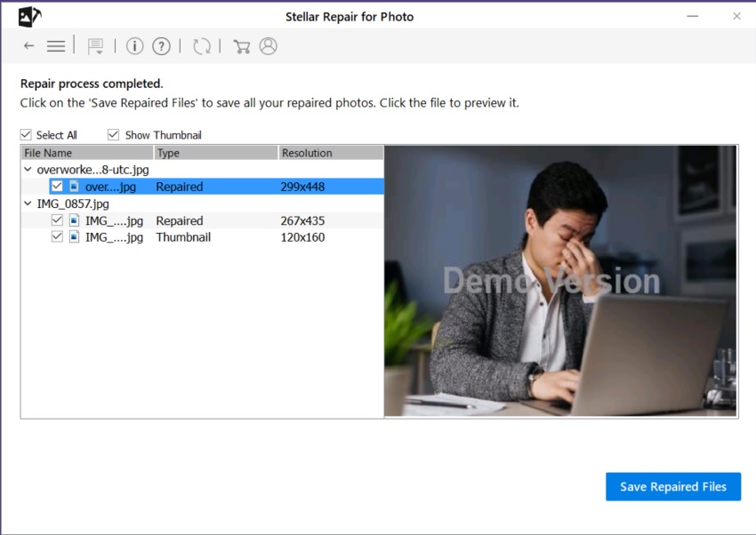Uncheck the 267x435 IMG row checkbox
The height and width of the screenshot is (535, 756).
(57, 220)
